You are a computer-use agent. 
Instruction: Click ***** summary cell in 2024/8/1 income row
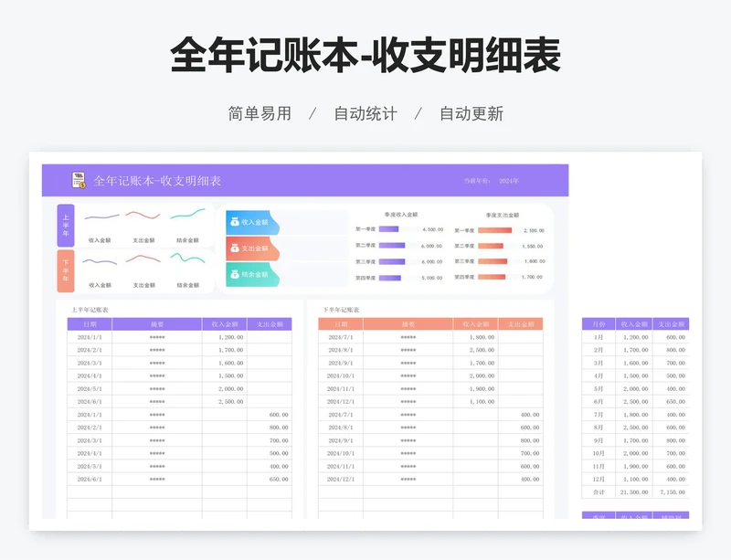[408, 350]
